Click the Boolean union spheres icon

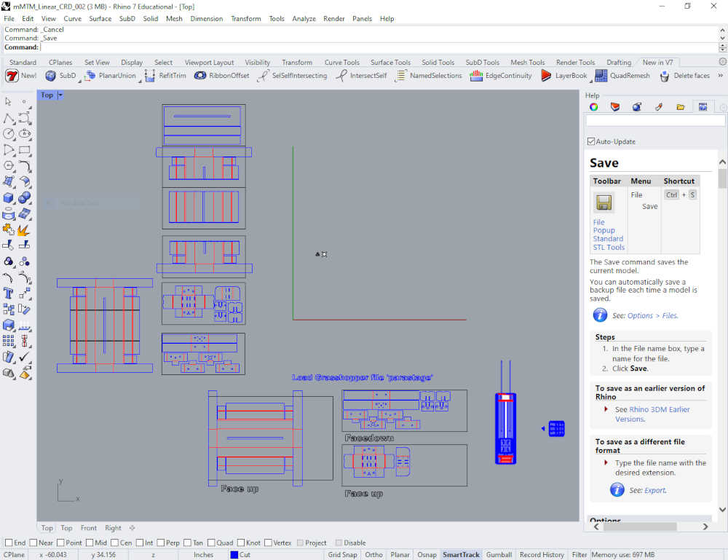[x=25, y=198]
